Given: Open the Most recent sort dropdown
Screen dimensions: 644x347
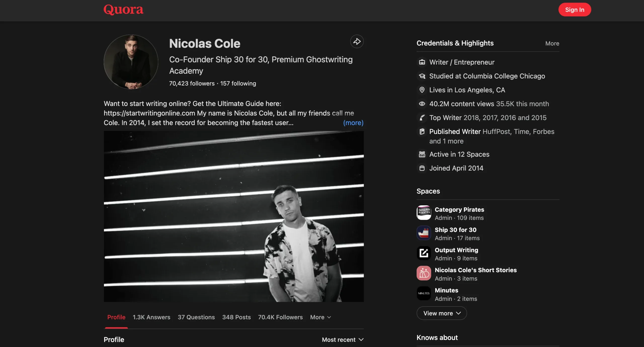Looking at the screenshot, I should point(343,340).
